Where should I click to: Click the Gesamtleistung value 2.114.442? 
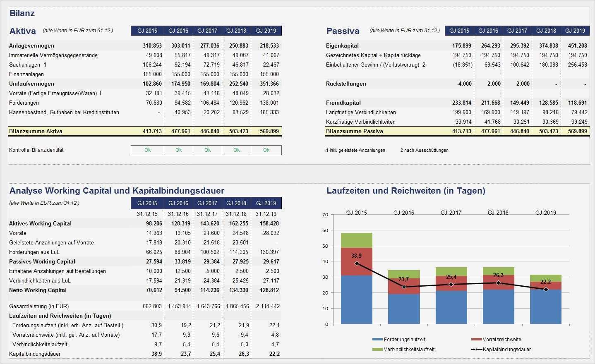[267, 306]
